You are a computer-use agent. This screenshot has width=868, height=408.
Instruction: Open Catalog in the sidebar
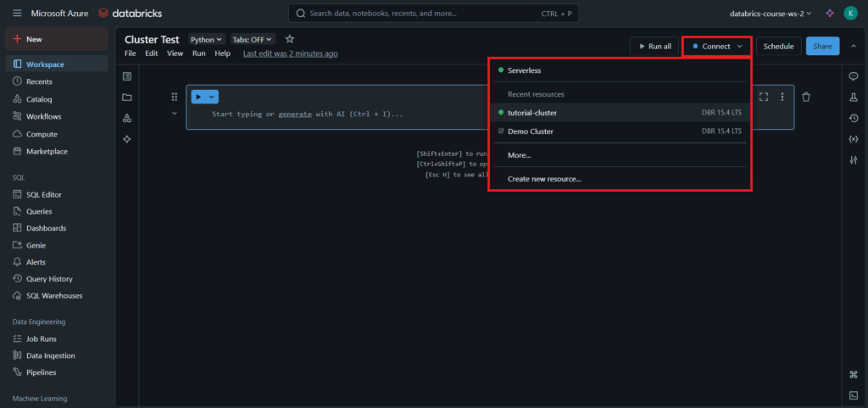[x=57, y=99]
